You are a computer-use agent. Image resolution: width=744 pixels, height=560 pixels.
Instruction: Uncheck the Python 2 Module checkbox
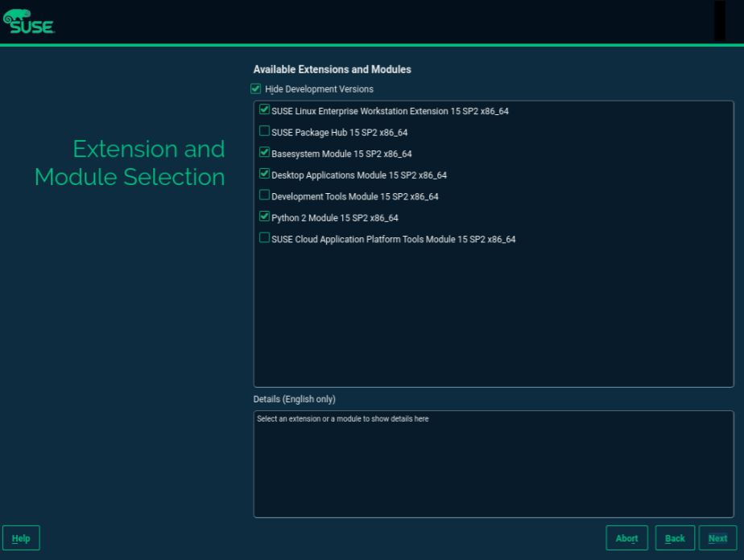point(265,216)
